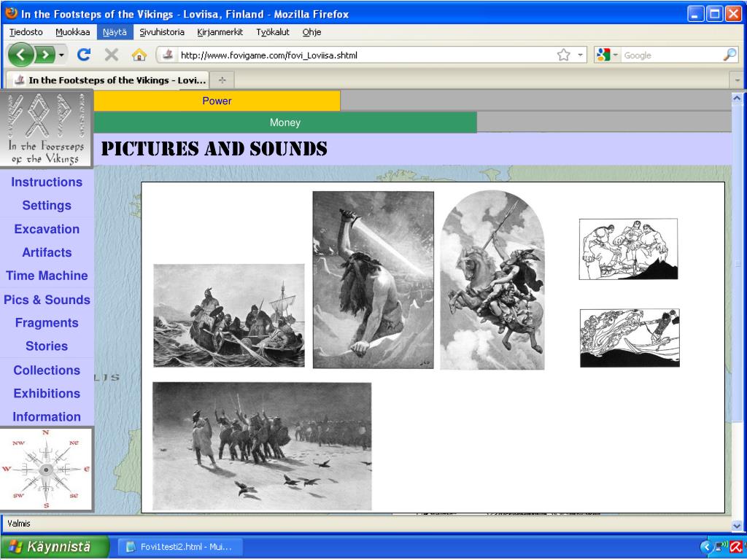This screenshot has height=560, width=747.
Task: Focus the Google search input field
Action: (x=671, y=55)
